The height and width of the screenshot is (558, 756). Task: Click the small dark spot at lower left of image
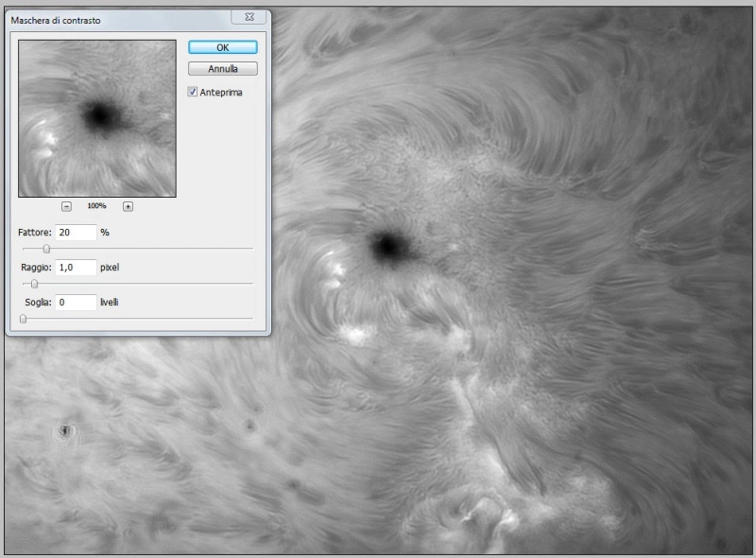coord(65,431)
